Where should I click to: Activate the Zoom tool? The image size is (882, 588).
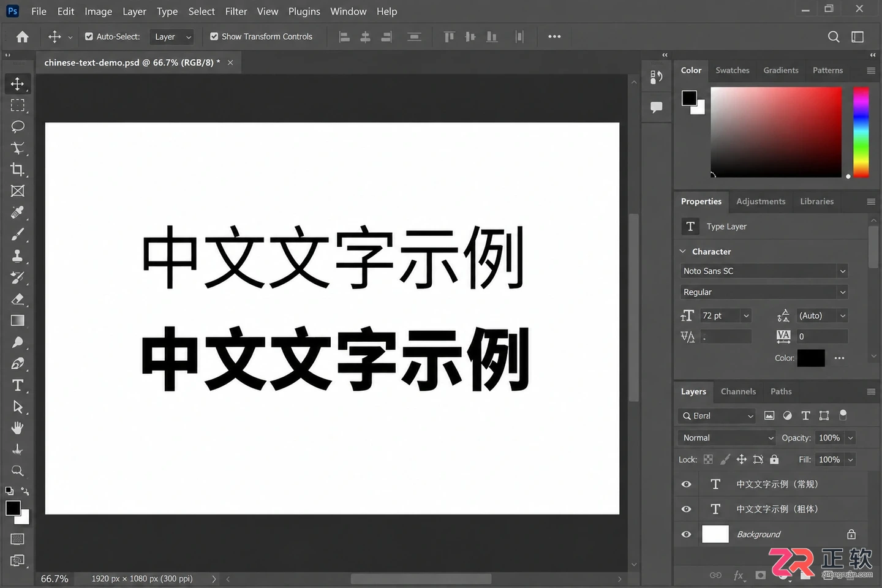click(18, 471)
